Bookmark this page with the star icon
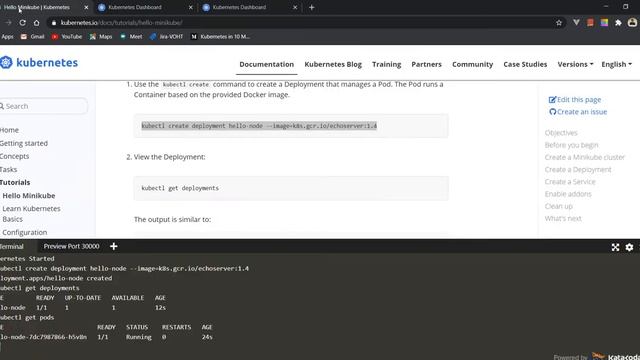640x360 pixels. coord(559,23)
